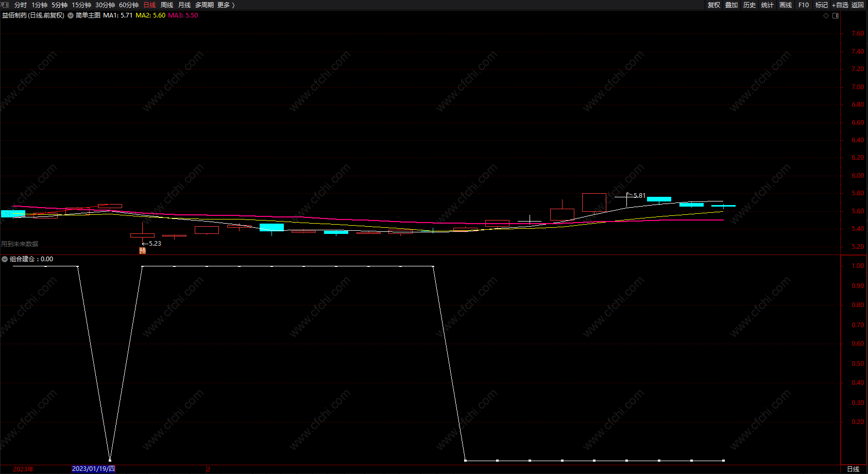Switch to the 日线 daily chart tab

(x=149, y=5)
